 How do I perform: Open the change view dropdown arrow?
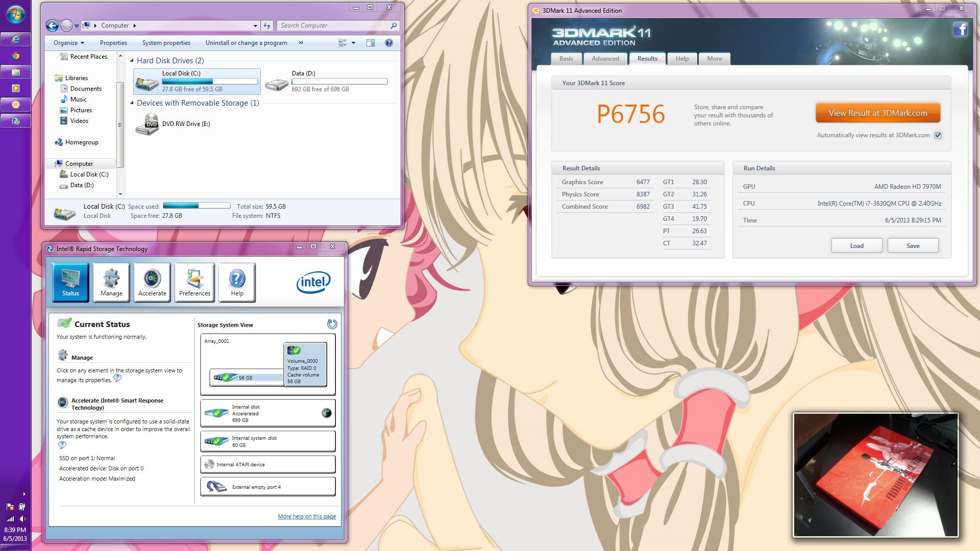click(x=353, y=43)
